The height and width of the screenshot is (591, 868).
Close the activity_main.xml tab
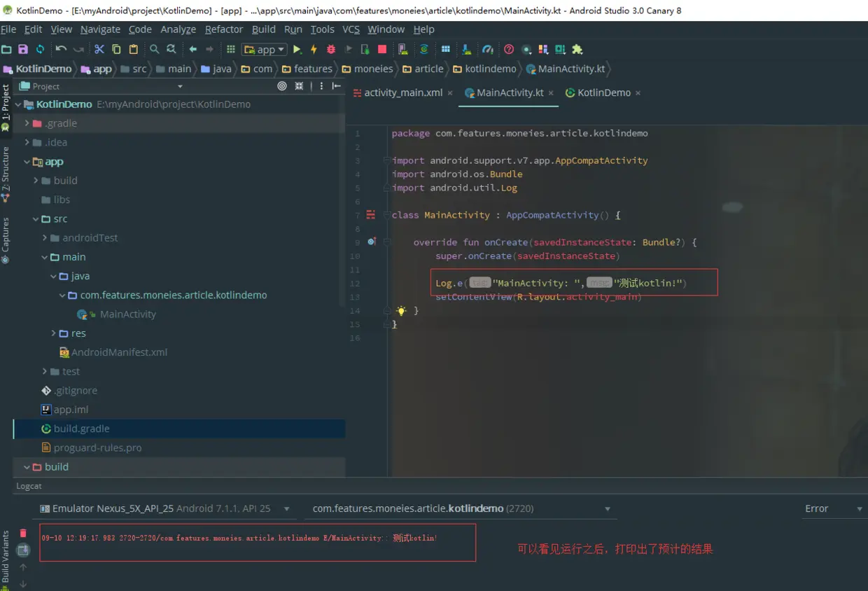[x=450, y=93]
